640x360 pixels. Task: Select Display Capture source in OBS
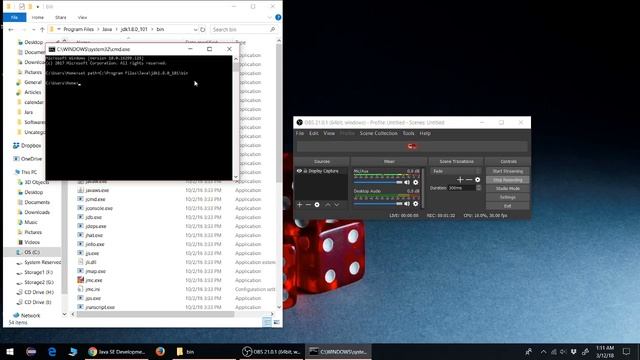point(322,171)
